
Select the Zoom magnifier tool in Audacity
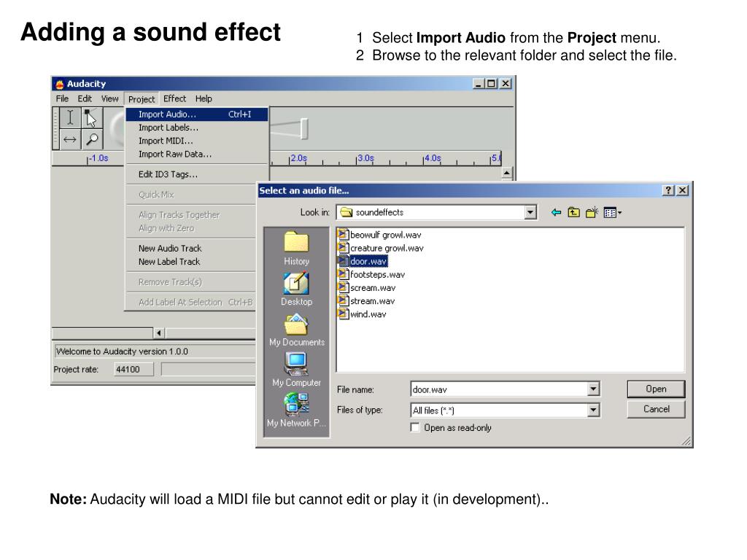91,139
